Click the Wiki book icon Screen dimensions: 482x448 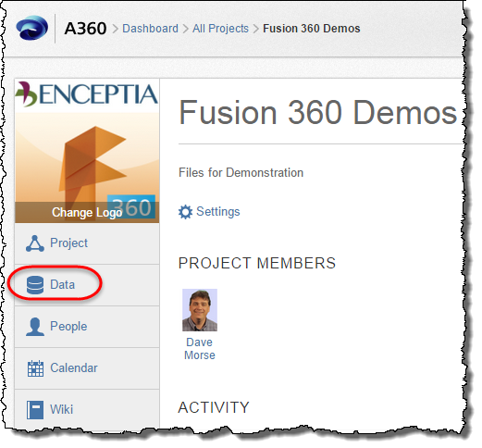tap(35, 410)
